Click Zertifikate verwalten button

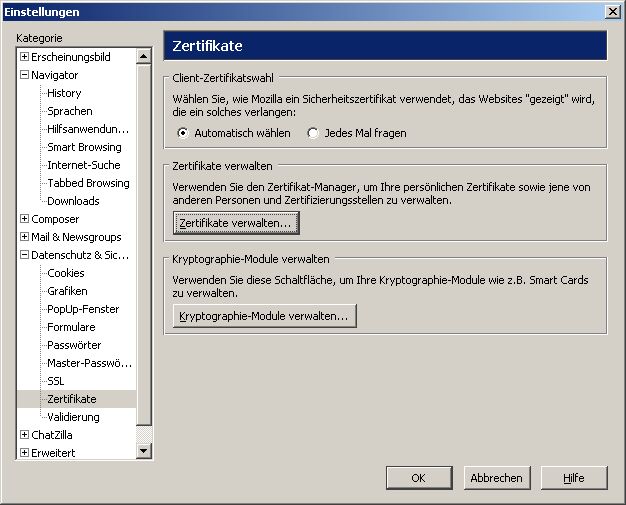click(x=235, y=223)
